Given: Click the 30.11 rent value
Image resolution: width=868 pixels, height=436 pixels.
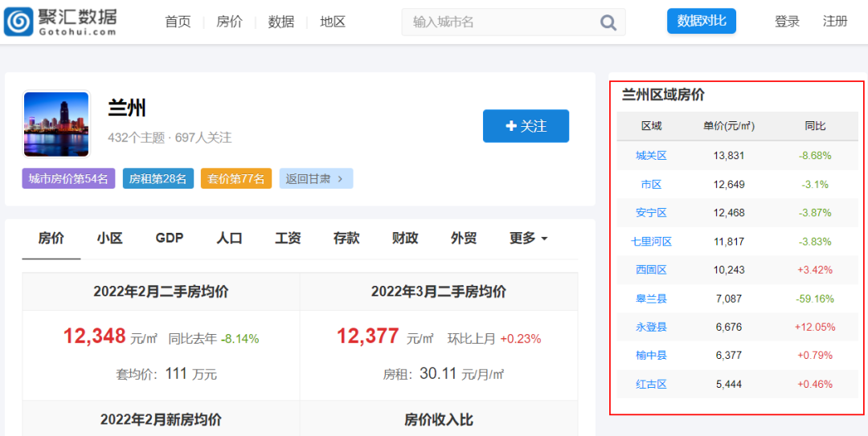Looking at the screenshot, I should (x=438, y=373).
